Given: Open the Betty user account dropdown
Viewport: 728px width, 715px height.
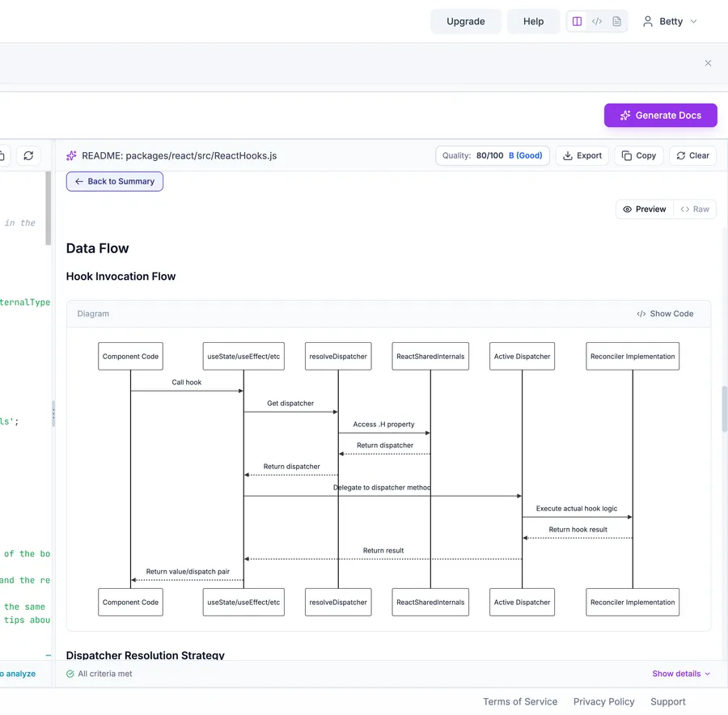Looking at the screenshot, I should point(669,22).
